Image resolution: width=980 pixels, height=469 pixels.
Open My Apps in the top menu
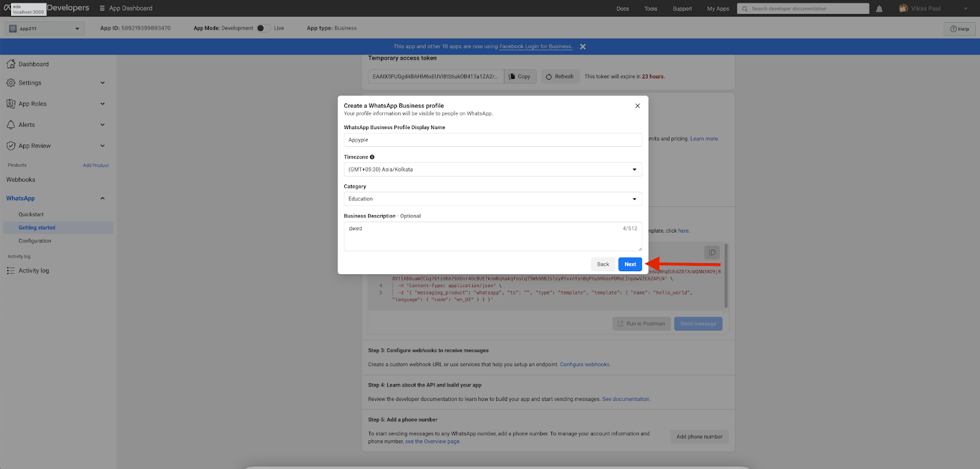click(718, 9)
